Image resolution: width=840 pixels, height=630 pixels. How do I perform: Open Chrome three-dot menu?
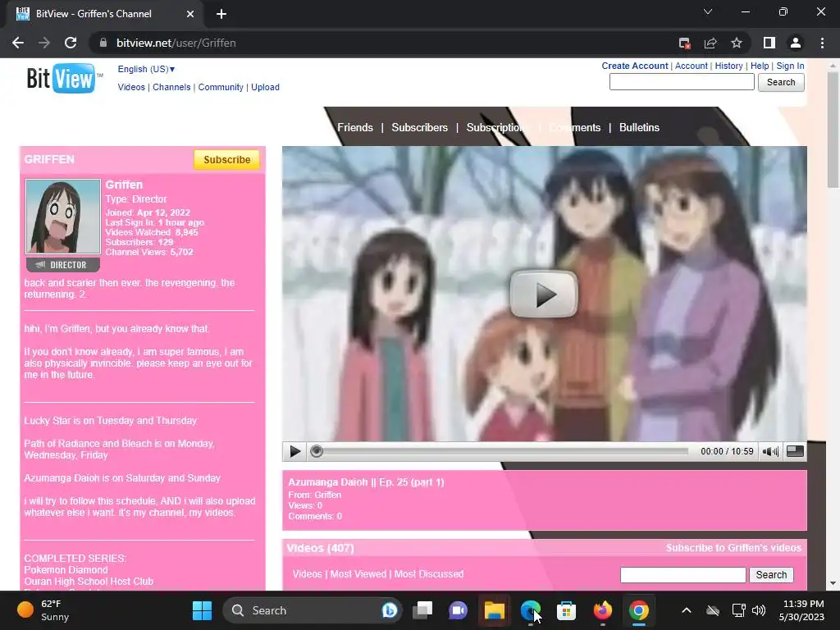[x=822, y=43]
